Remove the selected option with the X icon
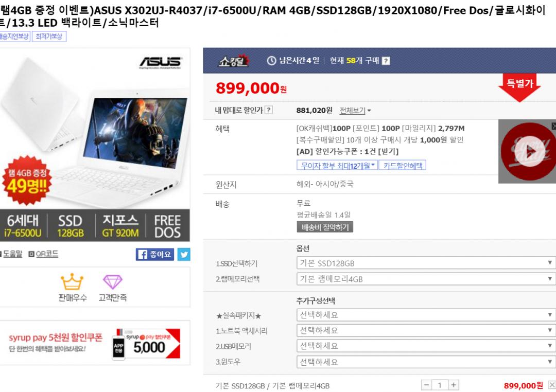Viewport: 556px width, 392px height. [x=552, y=385]
